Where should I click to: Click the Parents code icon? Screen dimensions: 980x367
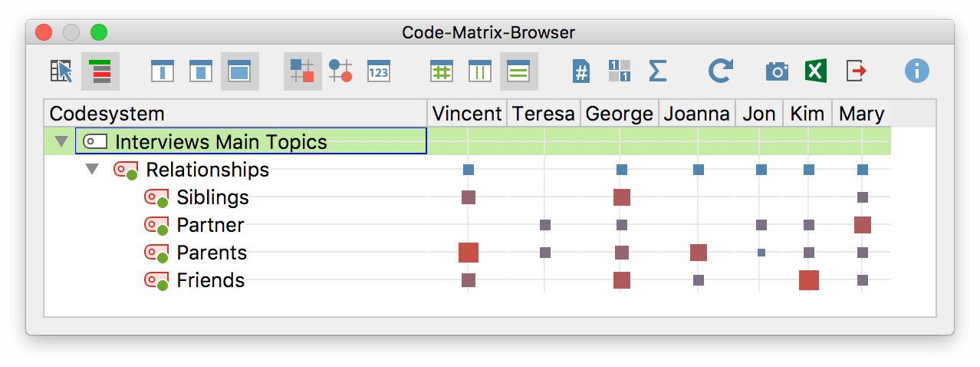click(x=156, y=253)
